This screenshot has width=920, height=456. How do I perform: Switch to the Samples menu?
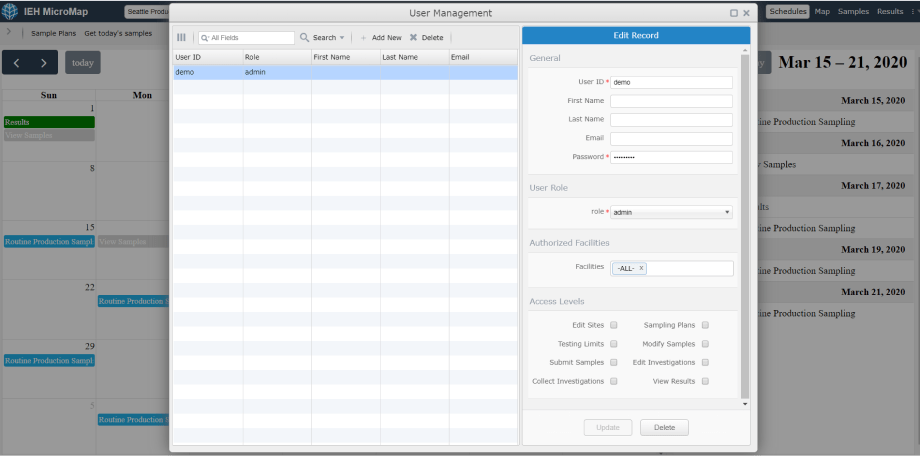(x=853, y=12)
